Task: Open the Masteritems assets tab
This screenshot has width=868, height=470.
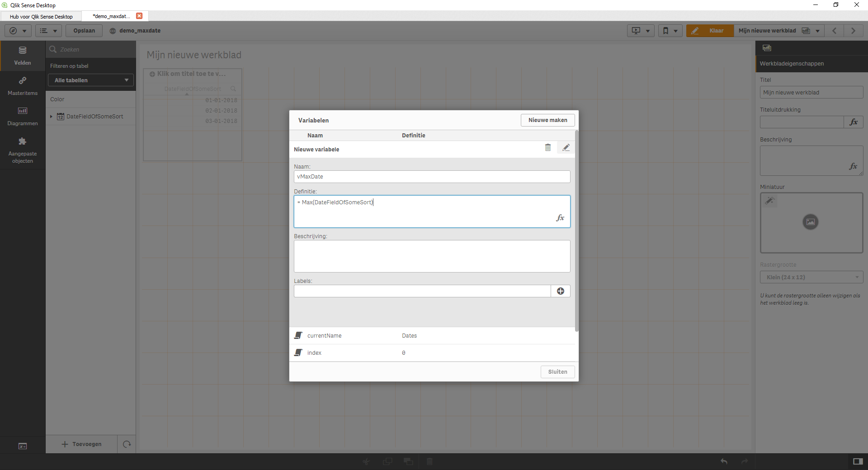Action: pyautogui.click(x=23, y=86)
